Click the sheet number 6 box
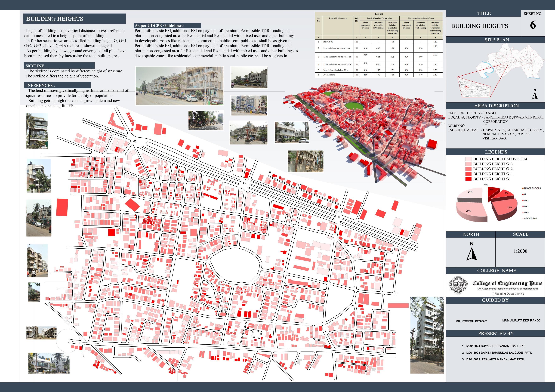This screenshot has width=555, height=392. [x=533, y=25]
